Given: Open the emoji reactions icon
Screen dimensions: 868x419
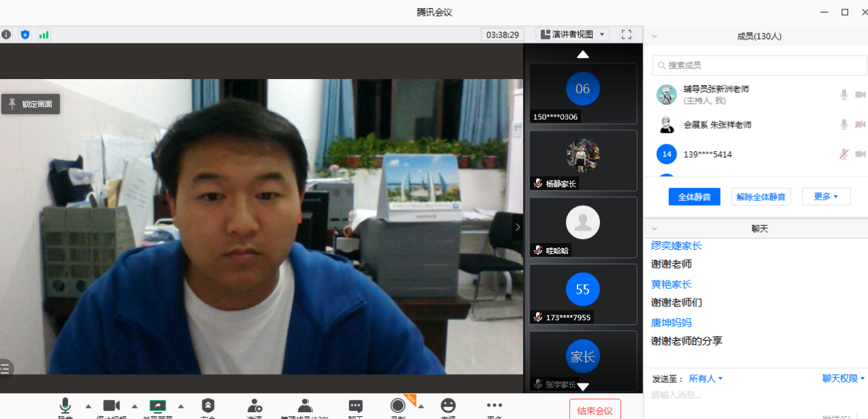Looking at the screenshot, I should point(448,406).
